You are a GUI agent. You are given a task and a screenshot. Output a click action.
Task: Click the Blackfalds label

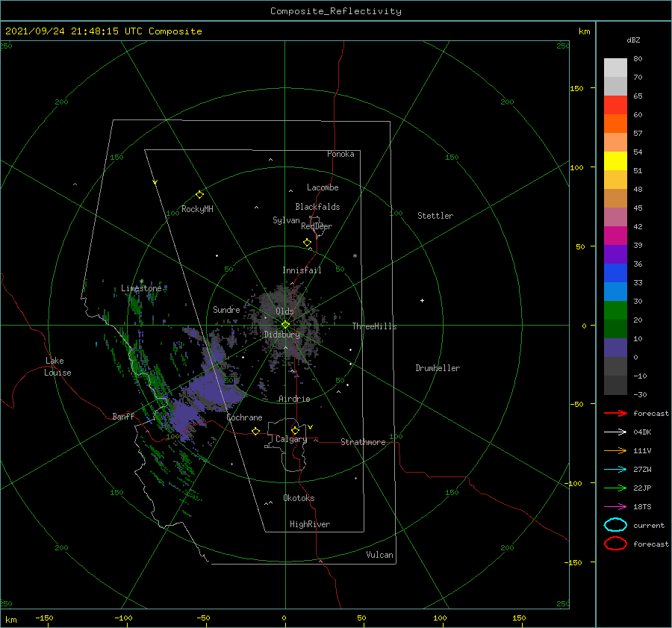317,207
